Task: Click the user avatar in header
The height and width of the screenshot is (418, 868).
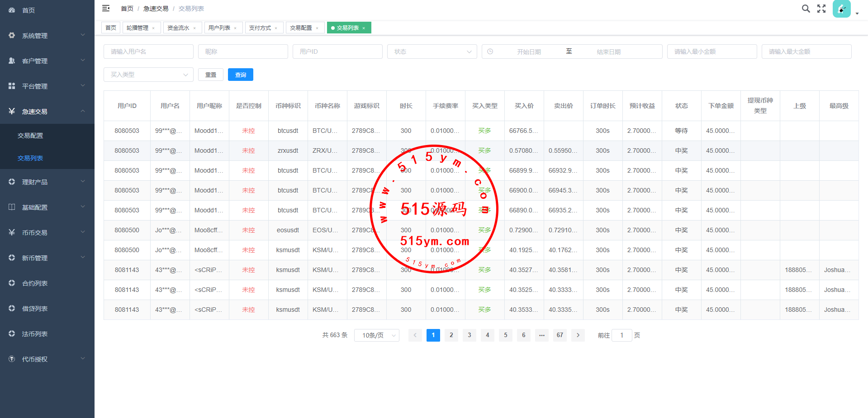Action: (x=841, y=9)
